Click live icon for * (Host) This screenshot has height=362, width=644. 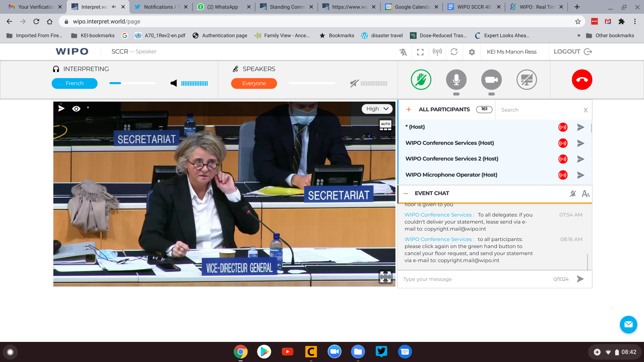click(563, 127)
